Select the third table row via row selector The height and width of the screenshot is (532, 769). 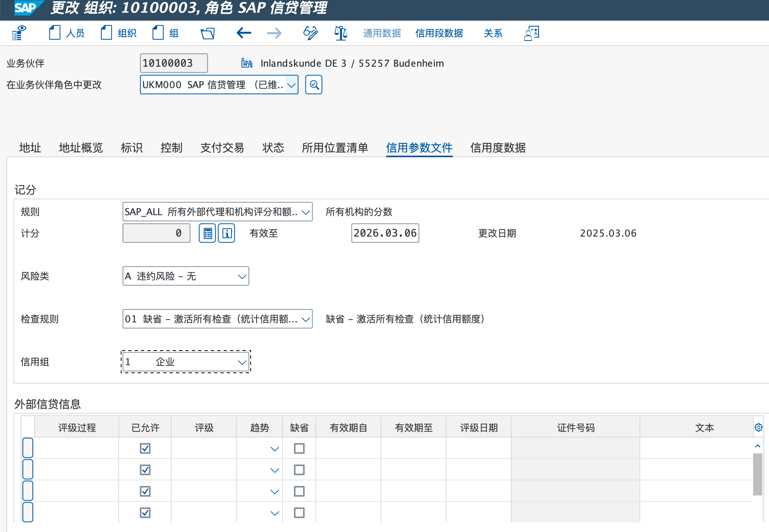(x=28, y=491)
